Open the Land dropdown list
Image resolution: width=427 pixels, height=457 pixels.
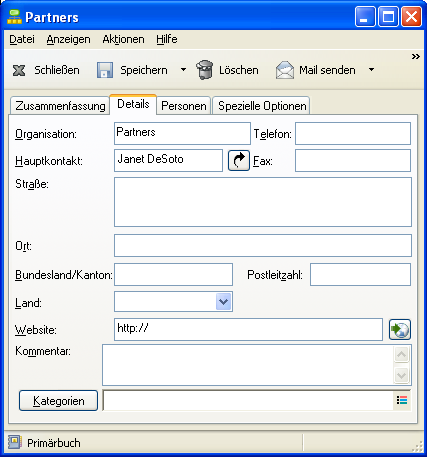tap(223, 302)
